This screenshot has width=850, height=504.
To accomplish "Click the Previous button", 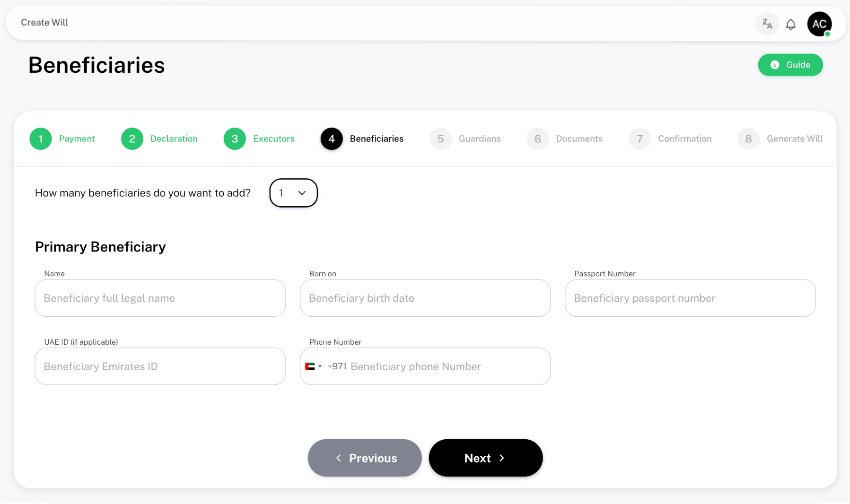I will [365, 458].
